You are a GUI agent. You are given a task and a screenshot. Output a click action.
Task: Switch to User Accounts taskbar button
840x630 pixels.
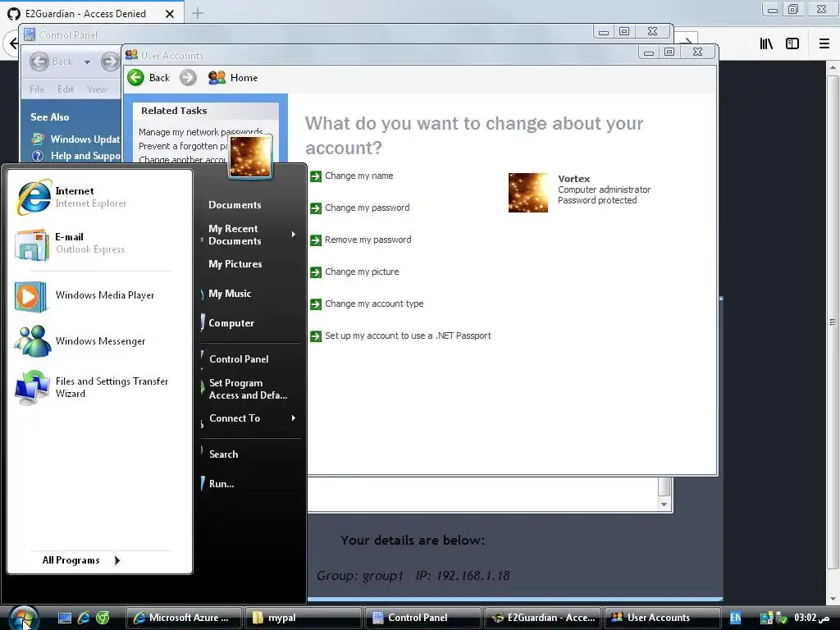[x=662, y=618]
